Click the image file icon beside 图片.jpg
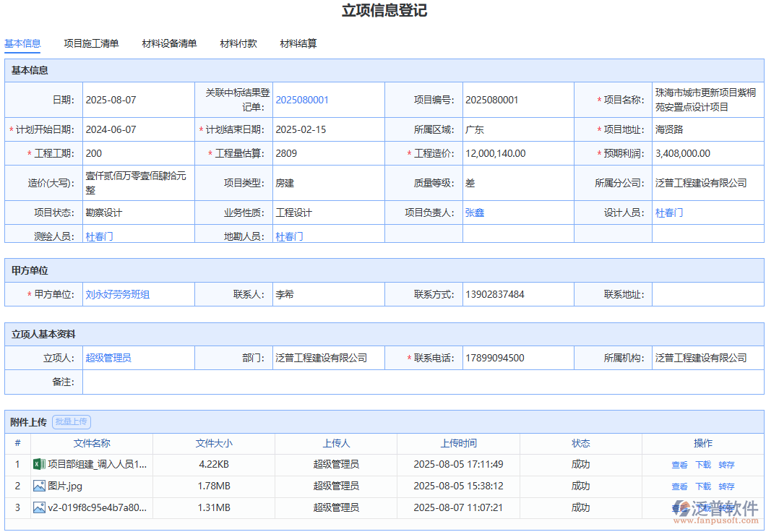Screen dimensions: 766x532 [x=39, y=486]
